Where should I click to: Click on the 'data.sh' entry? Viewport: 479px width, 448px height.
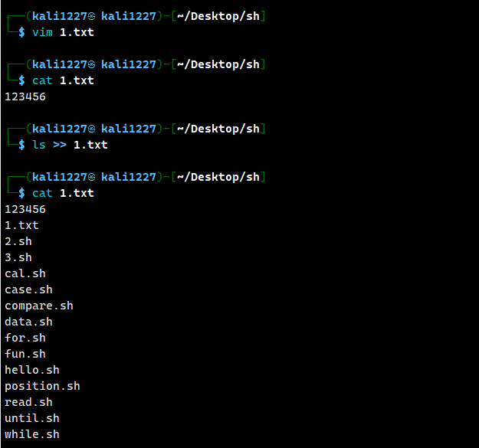coord(28,322)
